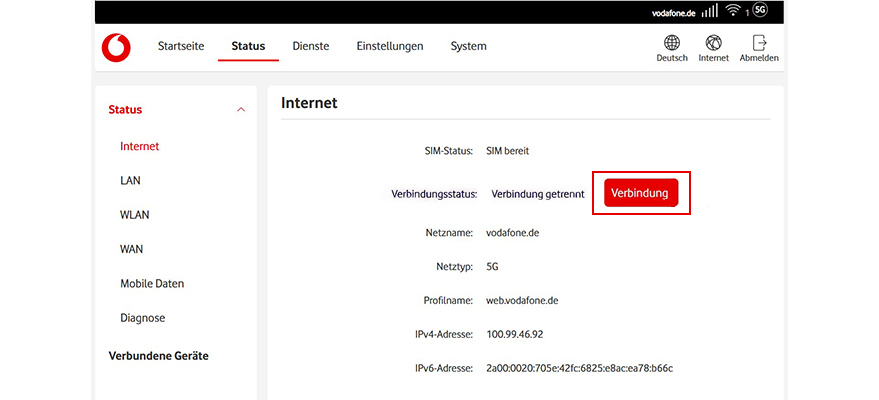Click the Internet globe icon
Image resolution: width=879 pixels, height=400 pixels.
713,43
